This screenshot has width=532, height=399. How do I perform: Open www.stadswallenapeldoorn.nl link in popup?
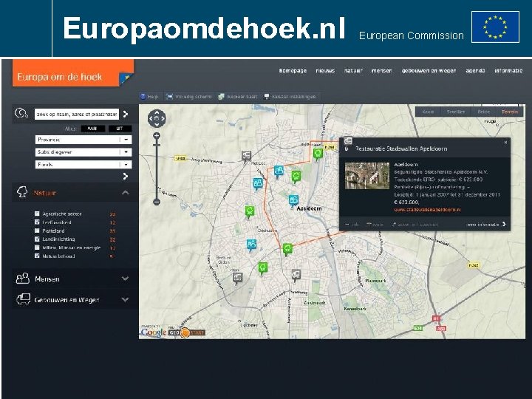click(427, 210)
